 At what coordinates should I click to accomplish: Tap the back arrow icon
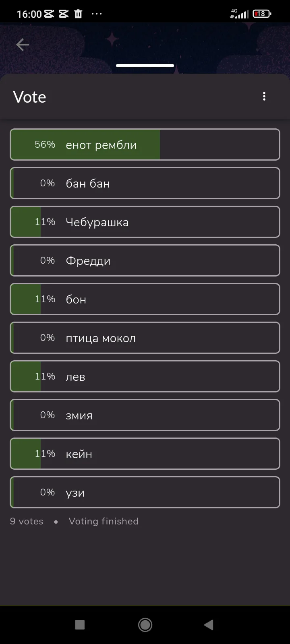coord(23,45)
